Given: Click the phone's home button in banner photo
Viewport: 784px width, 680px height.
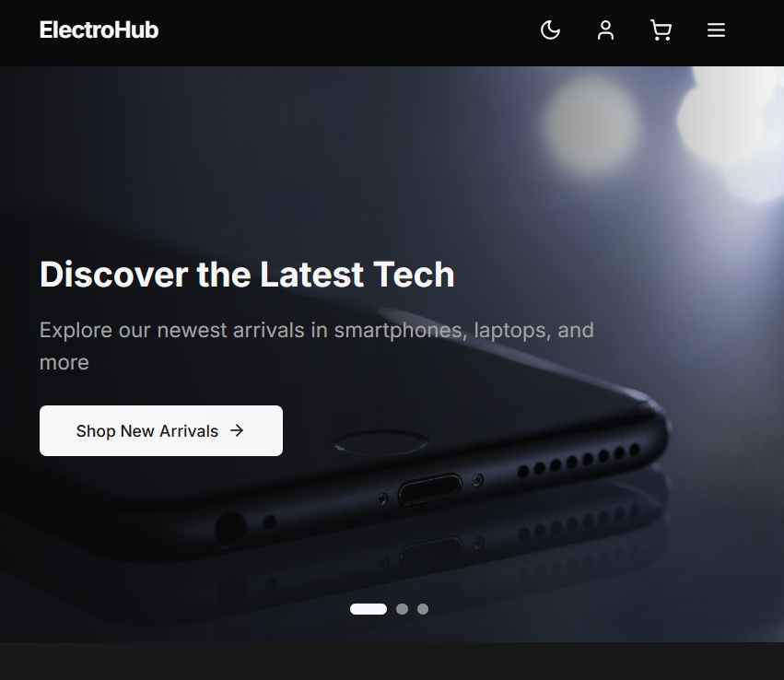Looking at the screenshot, I should (x=381, y=443).
